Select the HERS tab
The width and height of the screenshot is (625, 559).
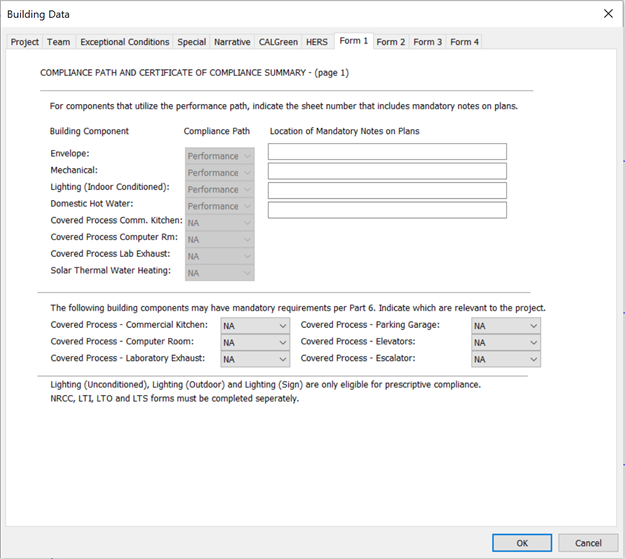pos(317,42)
